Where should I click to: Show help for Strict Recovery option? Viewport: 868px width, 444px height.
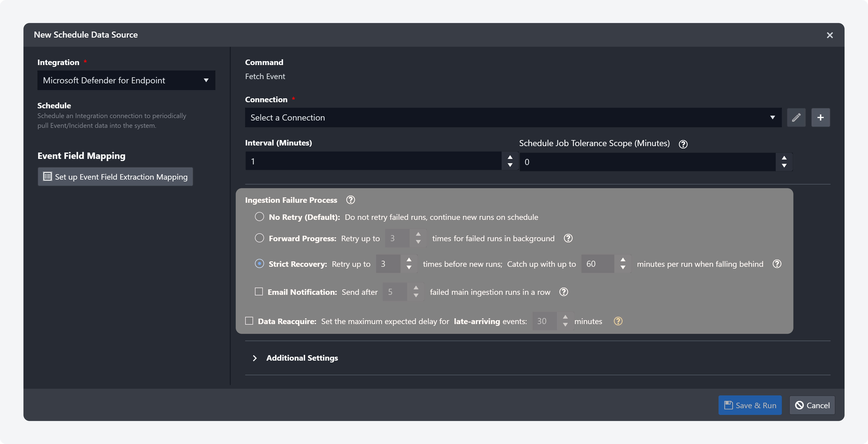[x=777, y=264]
